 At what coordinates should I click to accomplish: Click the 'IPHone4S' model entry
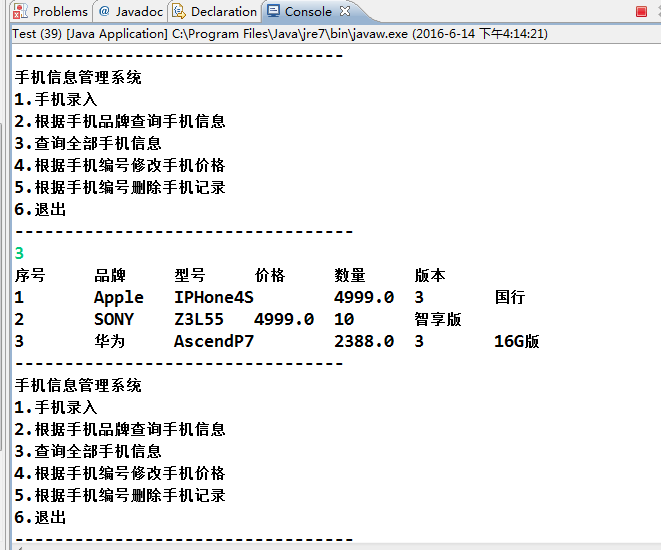click(214, 298)
